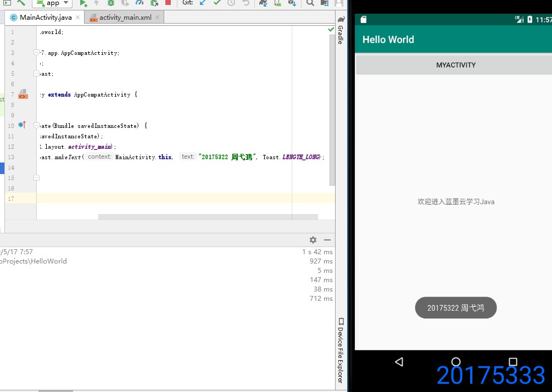Viewport: 552px width, 392px height.
Task: Open the Gradle side tool window
Action: click(341, 30)
